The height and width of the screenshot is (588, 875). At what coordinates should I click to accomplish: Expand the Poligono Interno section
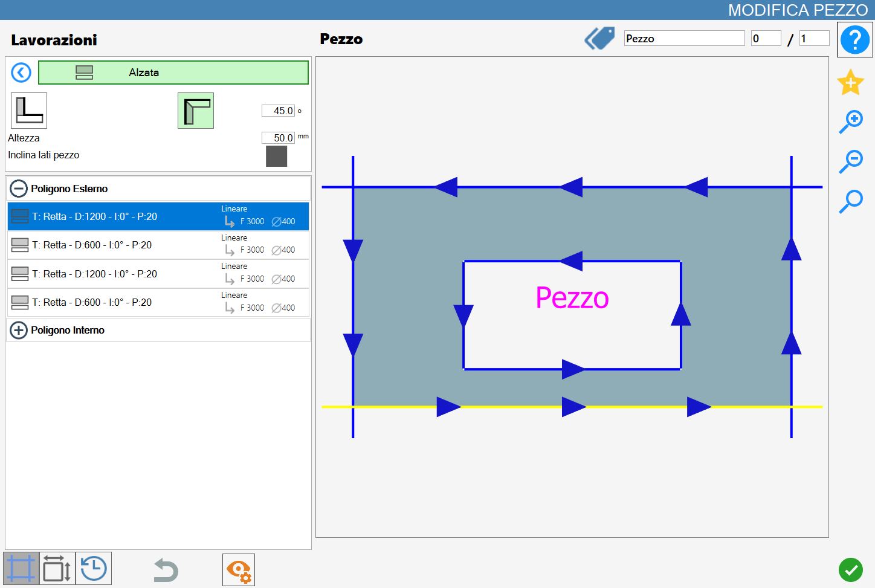19,330
